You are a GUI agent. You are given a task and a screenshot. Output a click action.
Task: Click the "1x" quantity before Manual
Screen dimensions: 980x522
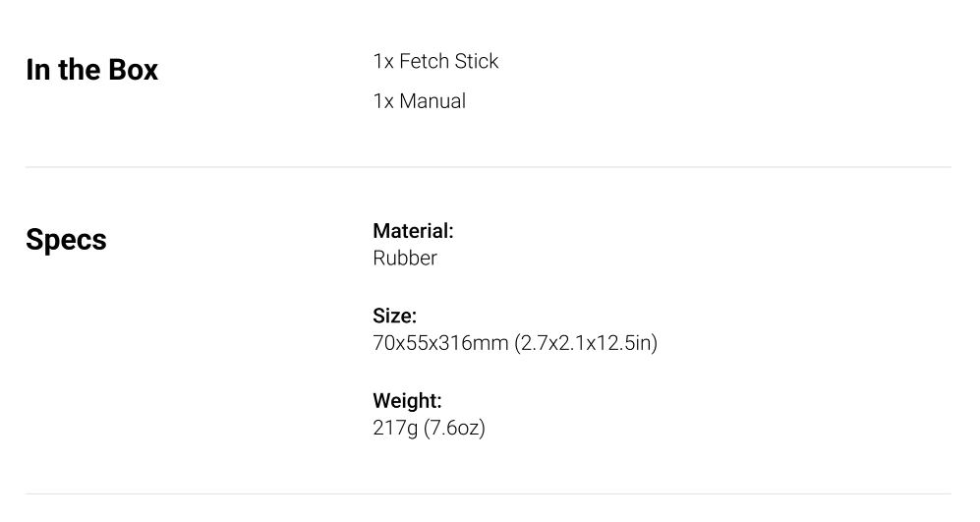383,101
